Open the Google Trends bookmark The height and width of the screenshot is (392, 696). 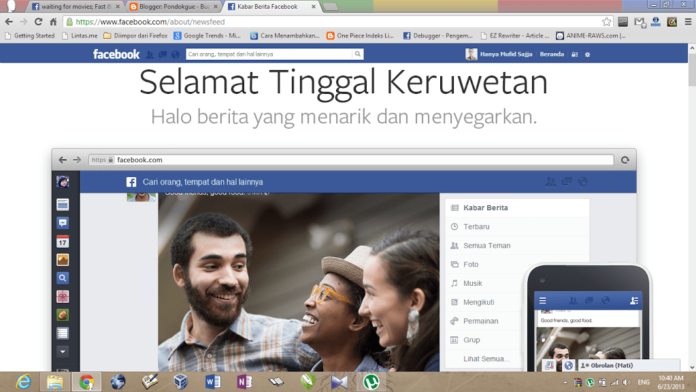pyautogui.click(x=207, y=36)
